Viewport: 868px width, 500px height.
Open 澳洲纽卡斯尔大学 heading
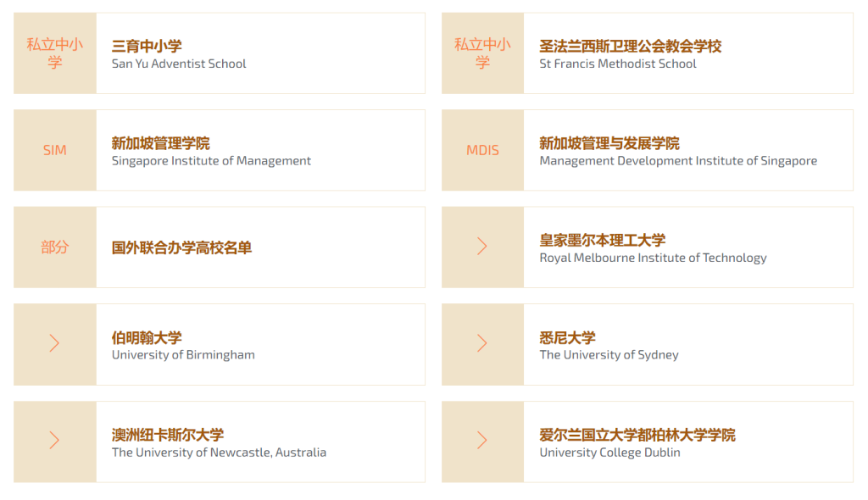(x=168, y=435)
